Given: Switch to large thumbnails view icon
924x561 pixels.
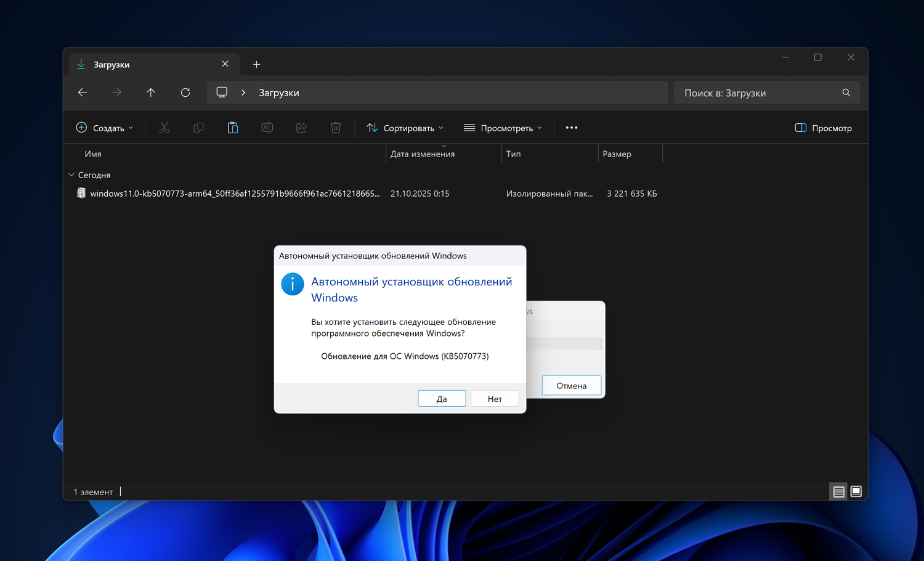Looking at the screenshot, I should pos(856,491).
